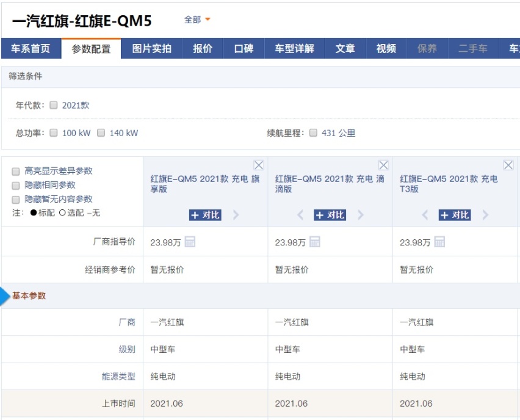Click 一汽红旗 manufacturer in 旗享版 column
This screenshot has width=520, height=420.
tap(167, 322)
